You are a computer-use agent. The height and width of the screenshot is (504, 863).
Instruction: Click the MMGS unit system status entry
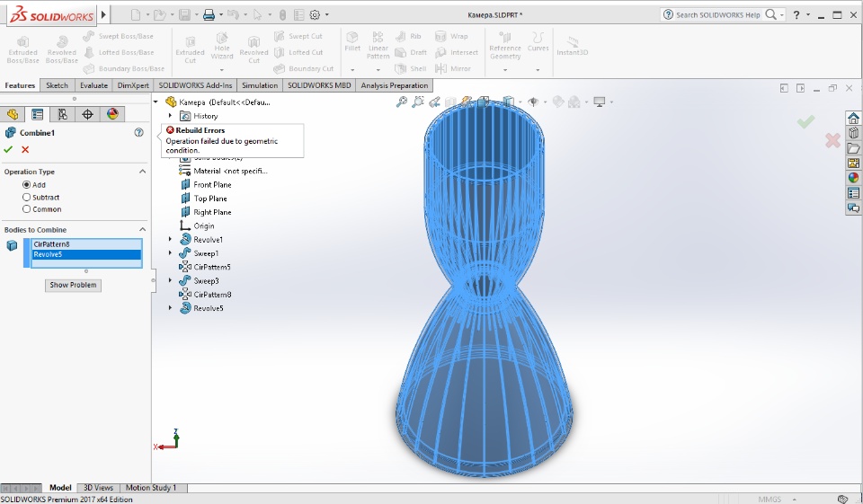click(770, 499)
